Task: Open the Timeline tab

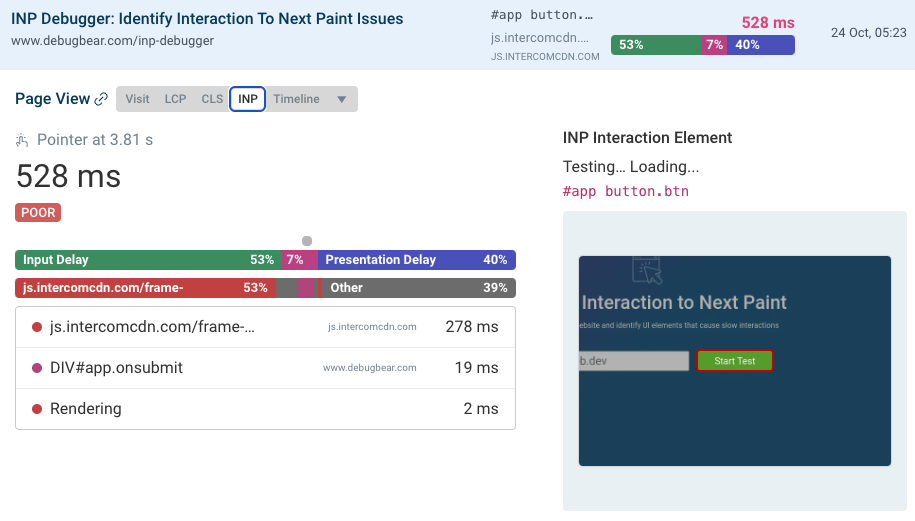Action: [x=296, y=99]
